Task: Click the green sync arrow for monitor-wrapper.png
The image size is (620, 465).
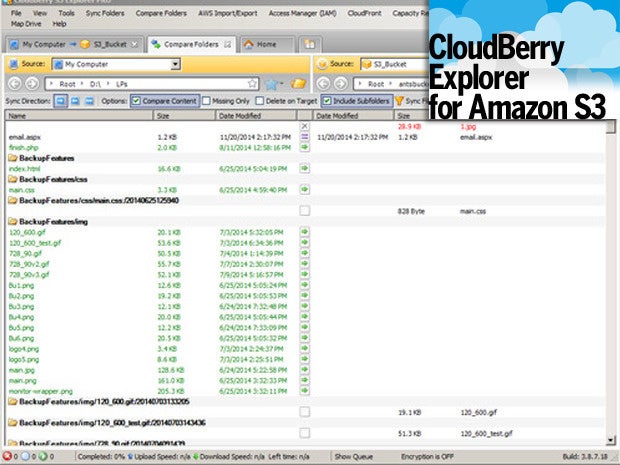Action: coord(304,391)
